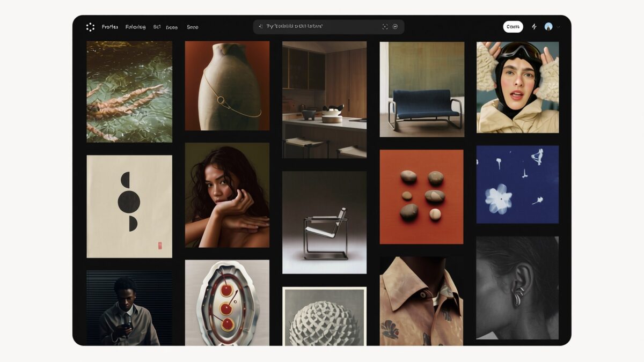
Task: Open the person wearing ski goggles photo
Action: pos(517,87)
